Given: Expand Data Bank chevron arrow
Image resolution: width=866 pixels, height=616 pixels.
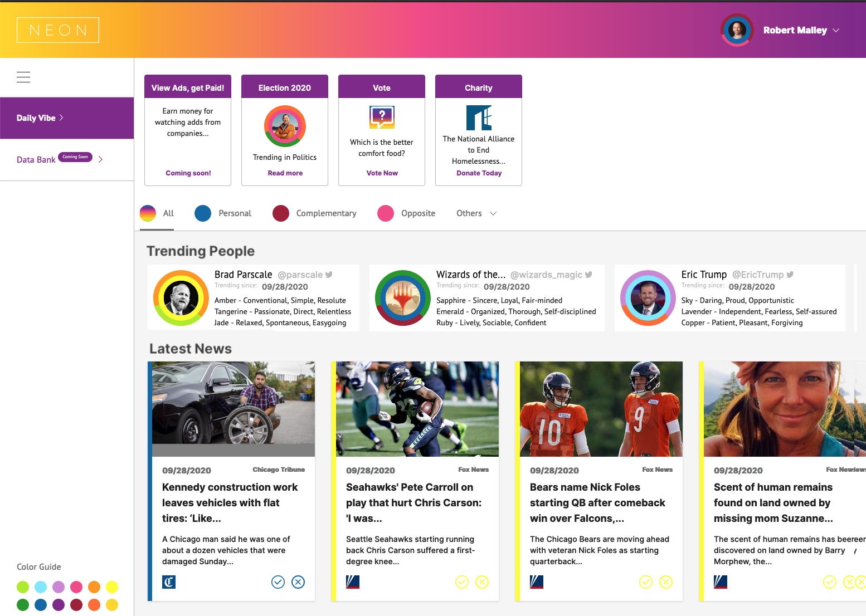Looking at the screenshot, I should 100,159.
